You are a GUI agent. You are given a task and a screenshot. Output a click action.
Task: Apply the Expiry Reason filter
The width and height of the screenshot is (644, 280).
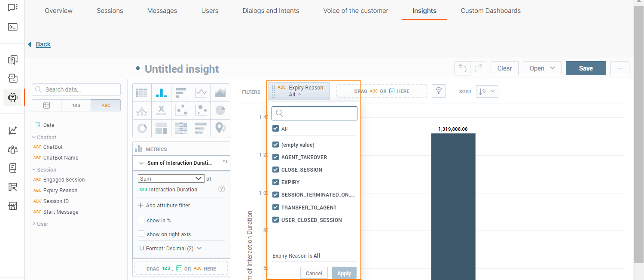[x=344, y=273]
